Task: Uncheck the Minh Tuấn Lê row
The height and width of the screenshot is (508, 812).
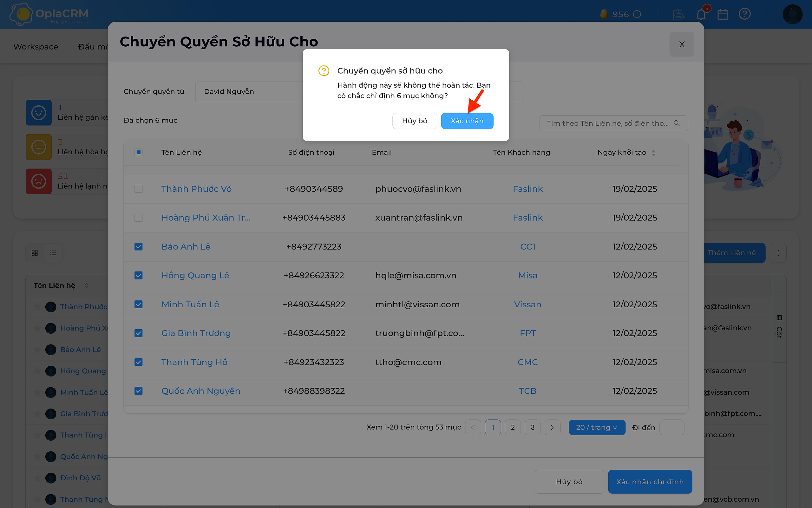Action: point(138,304)
